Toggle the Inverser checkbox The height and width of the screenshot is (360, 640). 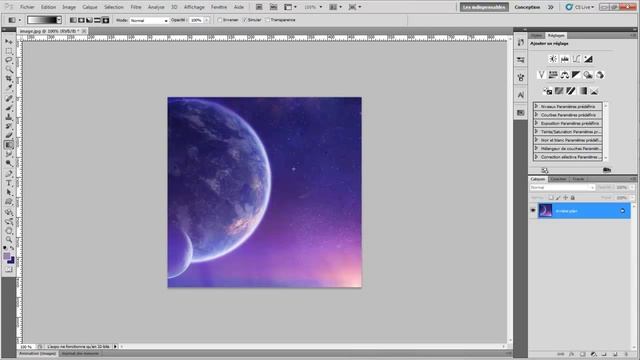pos(220,20)
